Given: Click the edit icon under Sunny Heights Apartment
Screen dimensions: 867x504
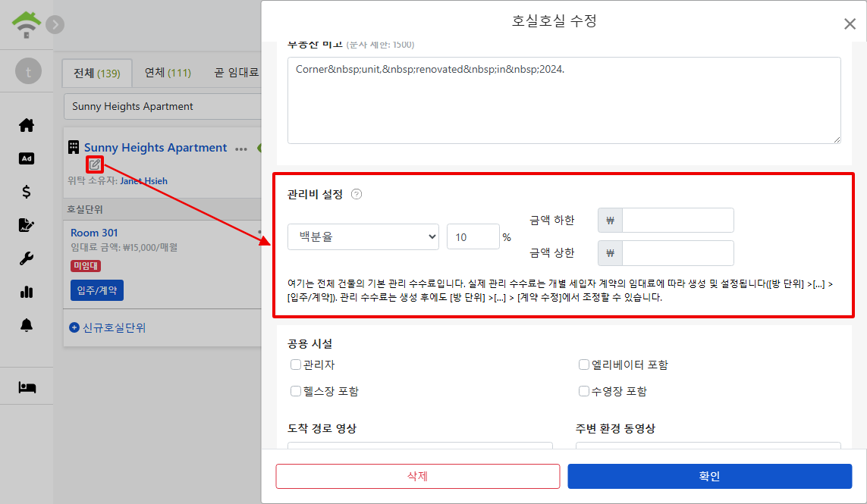Looking at the screenshot, I should point(95,164).
